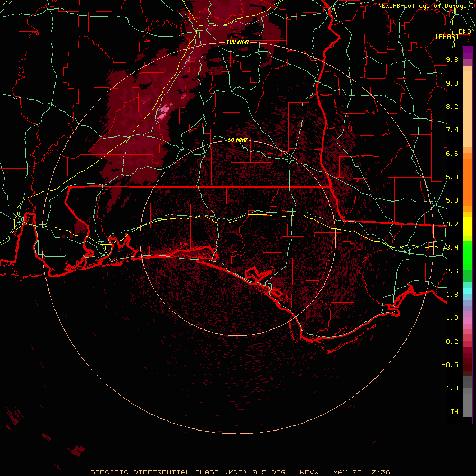
Task: Click the 17:36 timestamp in the bottom caption
Action: pos(379,472)
